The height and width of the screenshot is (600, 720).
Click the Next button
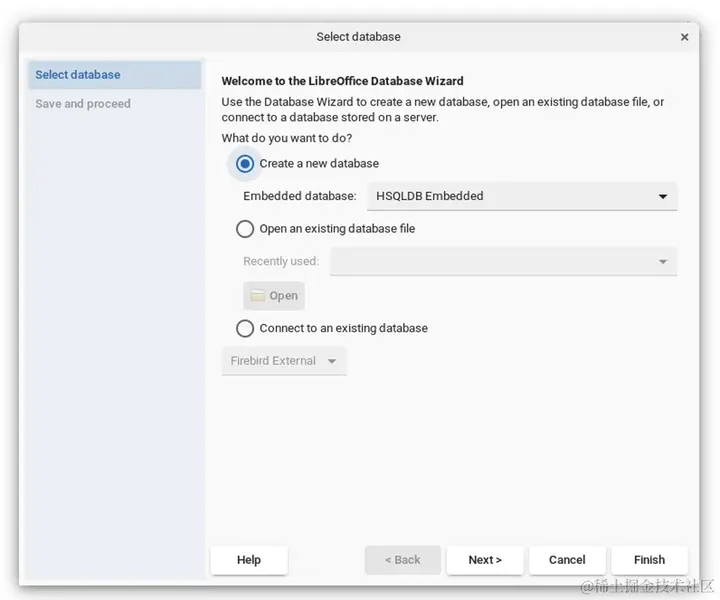click(x=485, y=560)
